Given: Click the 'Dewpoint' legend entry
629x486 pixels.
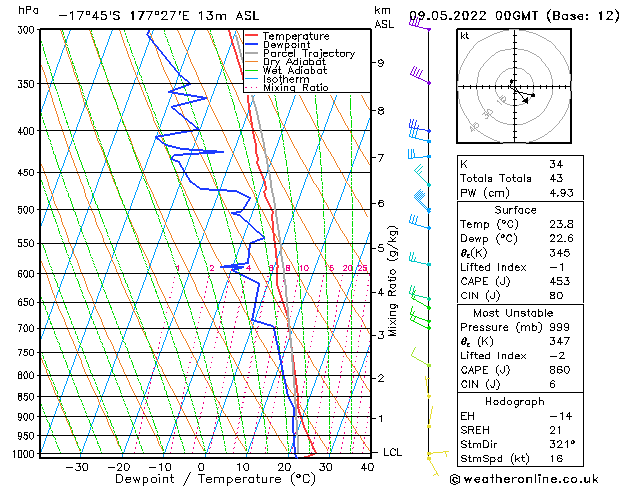Looking at the screenshot, I should point(286,45).
